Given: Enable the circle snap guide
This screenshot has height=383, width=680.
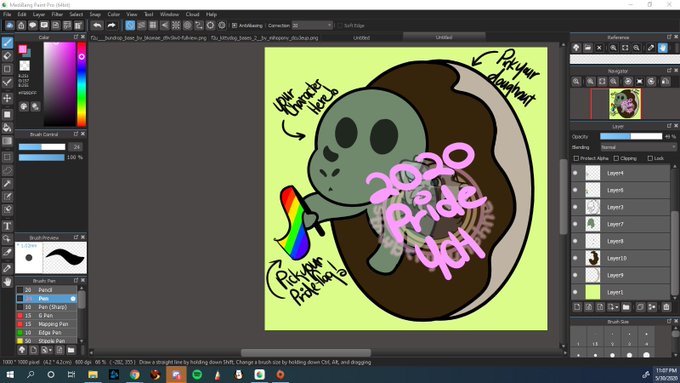Looking at the screenshot, I should click(x=187, y=25).
